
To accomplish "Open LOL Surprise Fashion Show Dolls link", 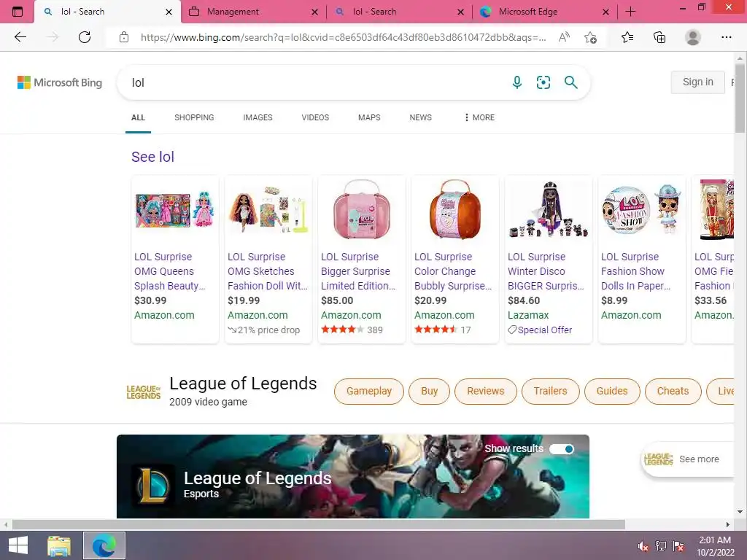I will coord(636,271).
